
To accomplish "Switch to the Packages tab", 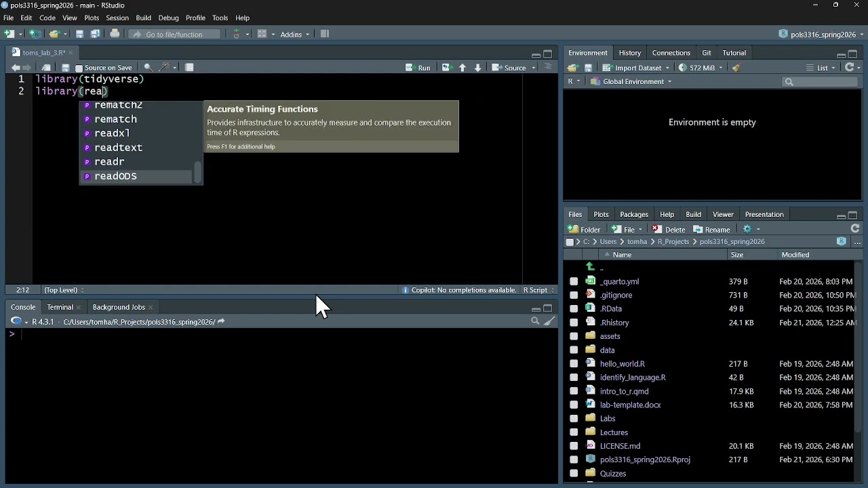I will coord(634,214).
